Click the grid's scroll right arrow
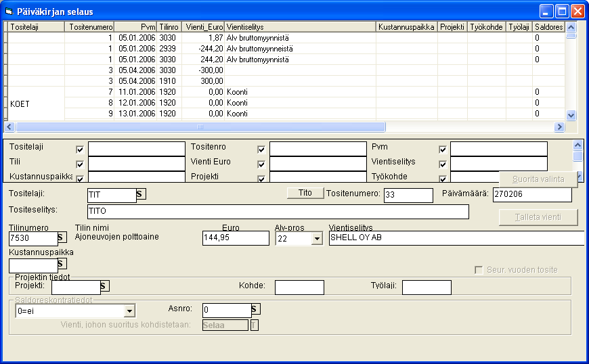This screenshot has width=589, height=364. (x=559, y=127)
